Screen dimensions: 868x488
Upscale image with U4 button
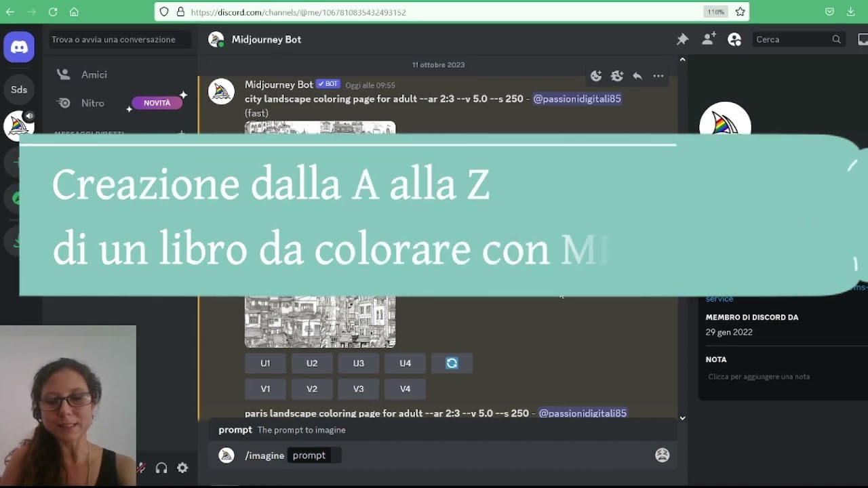coord(405,363)
